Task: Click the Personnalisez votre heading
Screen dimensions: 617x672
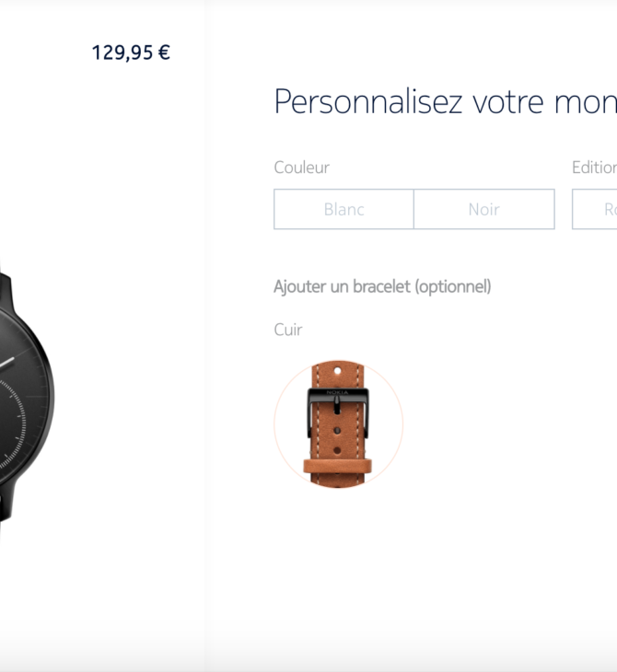Action: 446,101
